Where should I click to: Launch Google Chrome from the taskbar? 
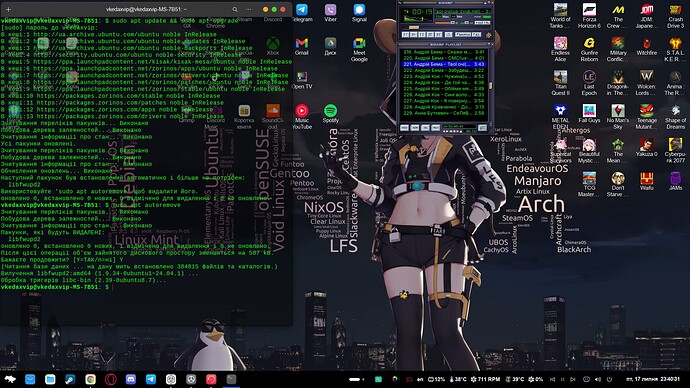pos(90,379)
